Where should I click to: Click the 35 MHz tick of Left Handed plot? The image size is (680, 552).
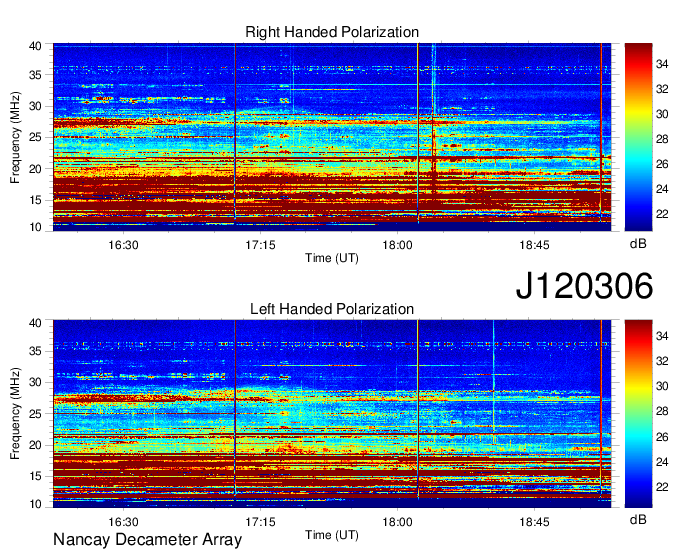(x=35, y=351)
